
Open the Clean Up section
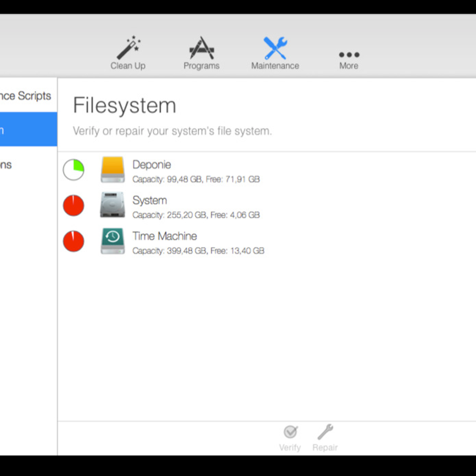[128, 53]
